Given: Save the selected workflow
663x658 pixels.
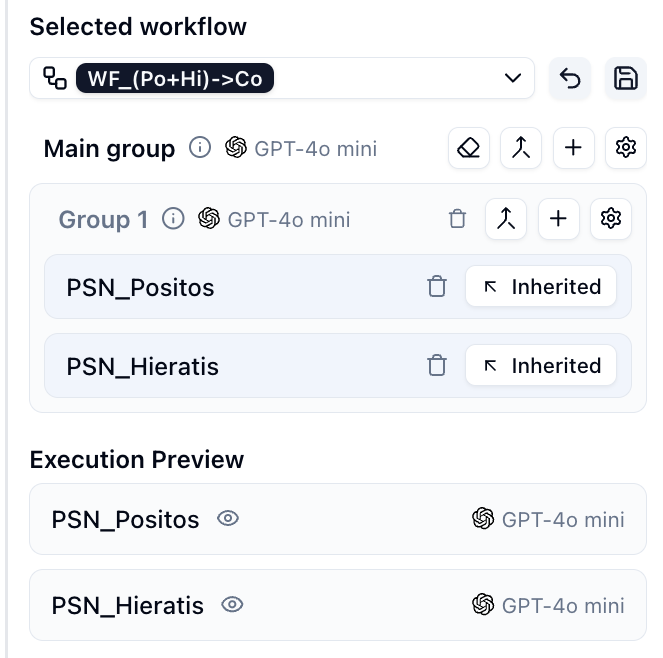Looking at the screenshot, I should pos(625,79).
